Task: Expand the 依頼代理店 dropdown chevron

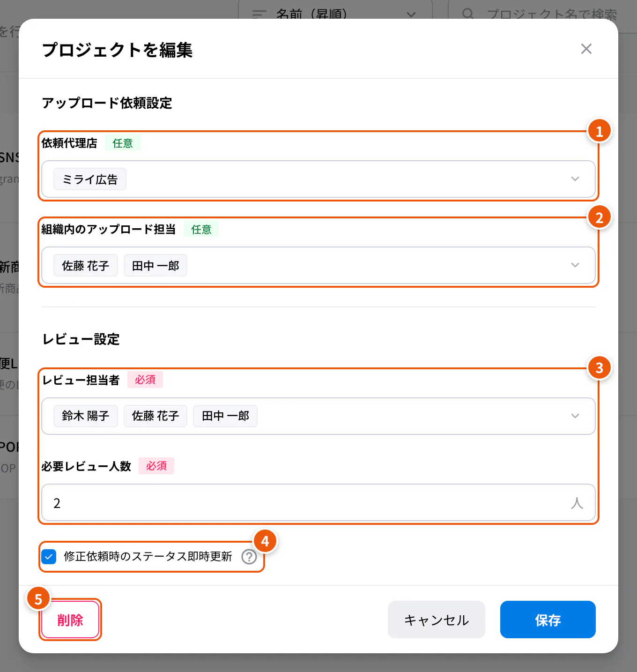Action: (x=575, y=179)
